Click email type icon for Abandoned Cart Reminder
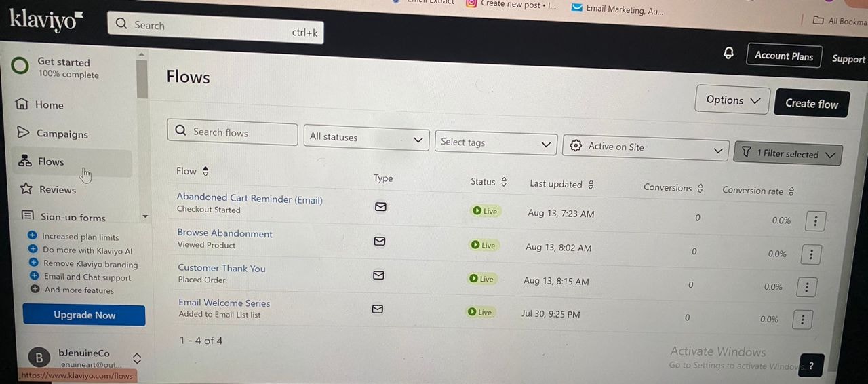 click(380, 206)
